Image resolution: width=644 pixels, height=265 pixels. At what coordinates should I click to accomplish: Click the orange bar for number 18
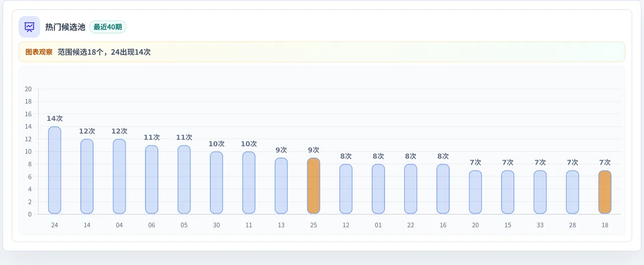click(605, 192)
